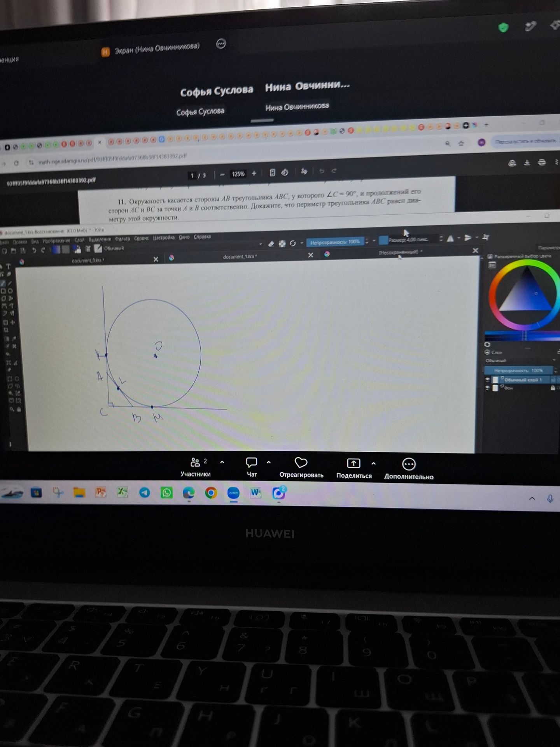Toggle the microphone icon in taskbar tray
Screen dimensions: 560x747
click(x=550, y=499)
